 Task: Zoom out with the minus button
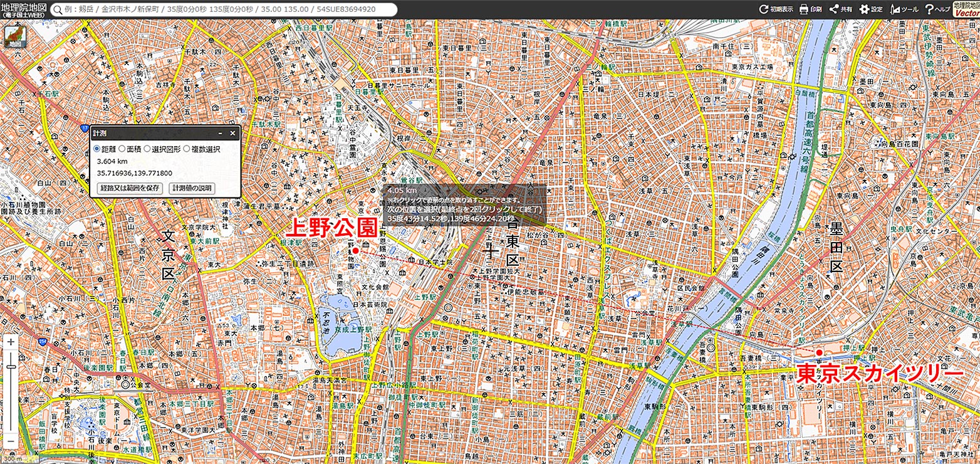pos(11,443)
